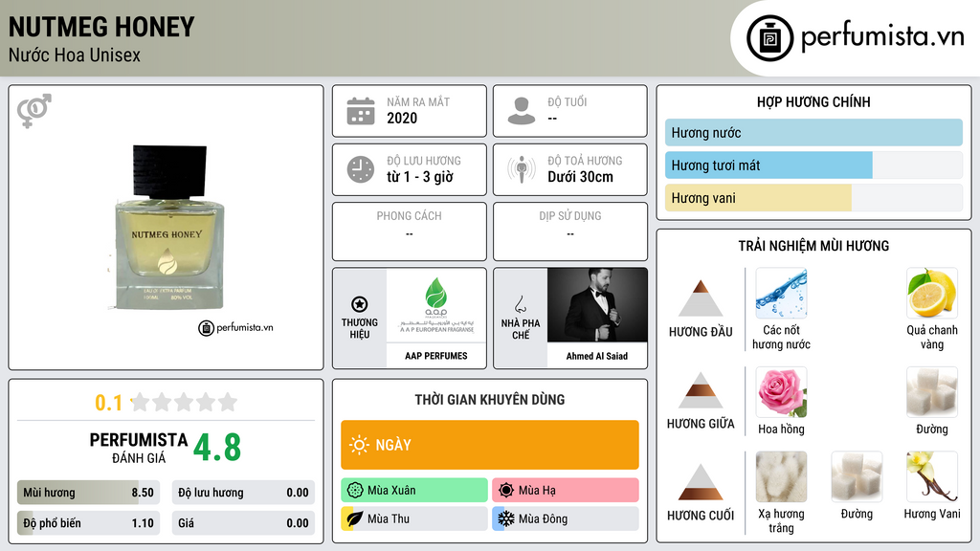Click the sillage value Dưới 30cm
980x551 pixels.
[x=581, y=177]
